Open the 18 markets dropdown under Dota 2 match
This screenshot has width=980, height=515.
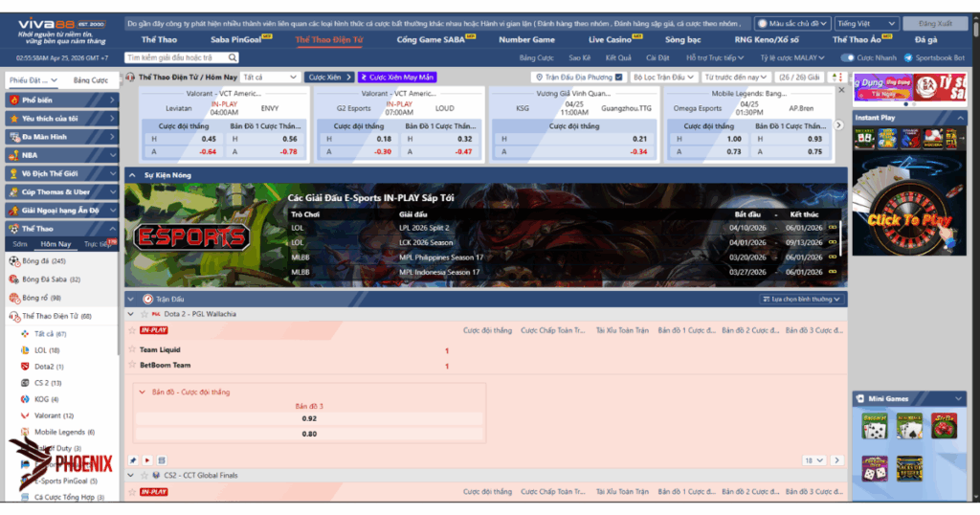point(814,460)
